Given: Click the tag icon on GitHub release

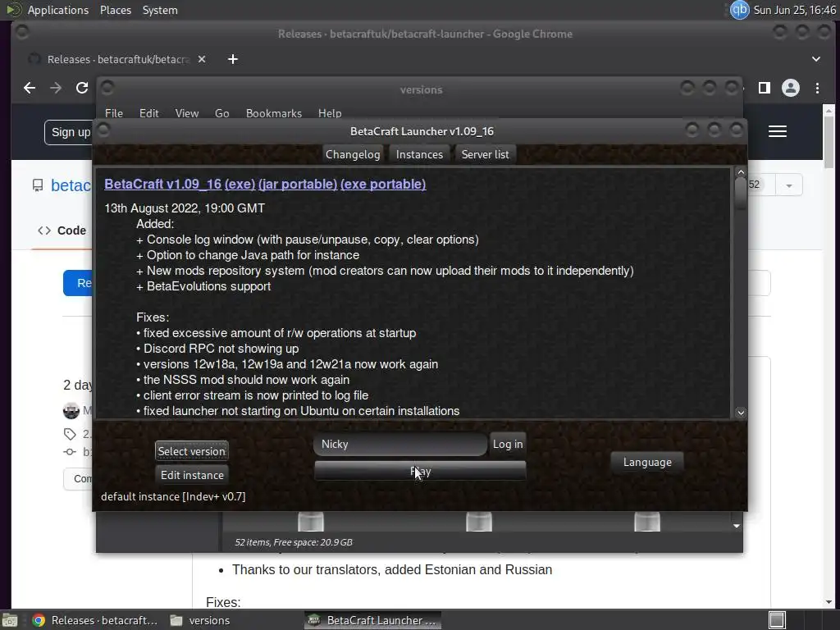Looking at the screenshot, I should point(70,434).
